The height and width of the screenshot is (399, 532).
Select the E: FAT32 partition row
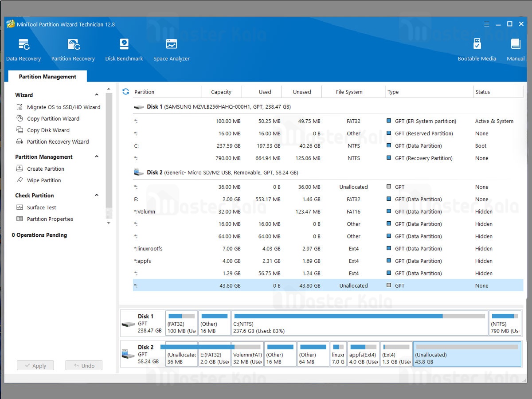[328, 199]
